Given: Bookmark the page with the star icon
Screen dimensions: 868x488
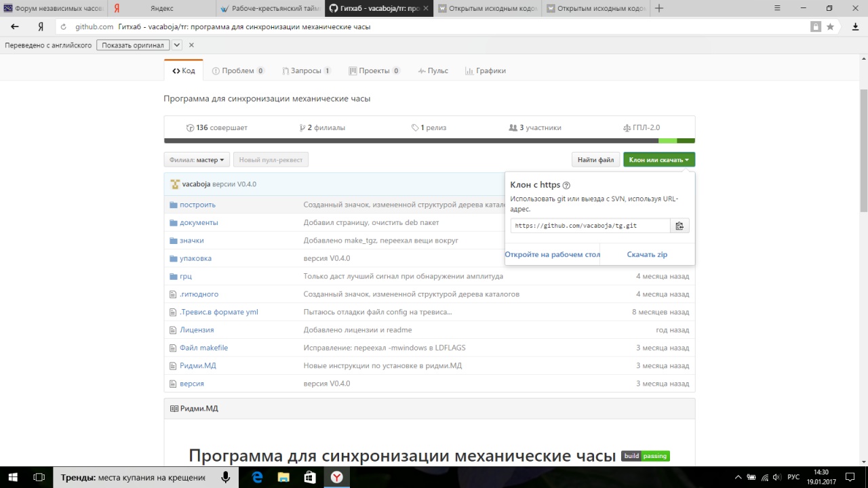Looking at the screenshot, I should [830, 27].
